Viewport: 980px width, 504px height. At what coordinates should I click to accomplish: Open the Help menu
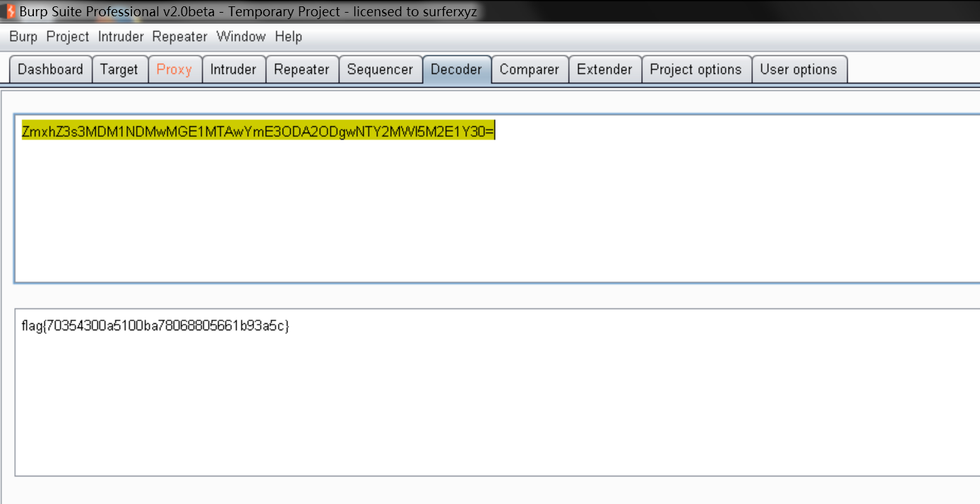[x=288, y=37]
